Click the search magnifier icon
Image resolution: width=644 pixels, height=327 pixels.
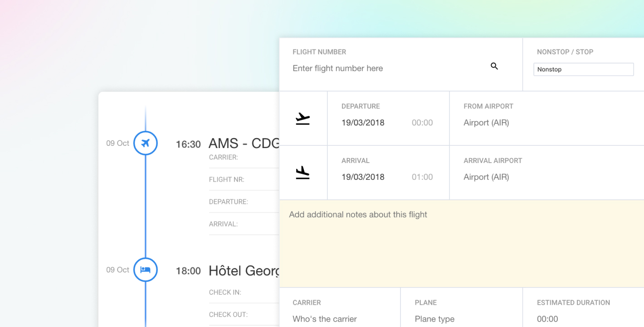click(494, 66)
